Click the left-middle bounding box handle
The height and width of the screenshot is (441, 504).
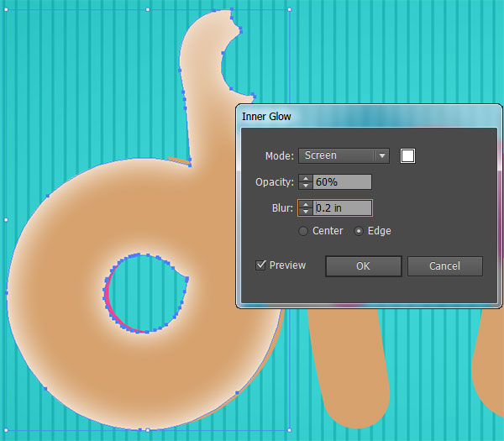click(x=6, y=219)
